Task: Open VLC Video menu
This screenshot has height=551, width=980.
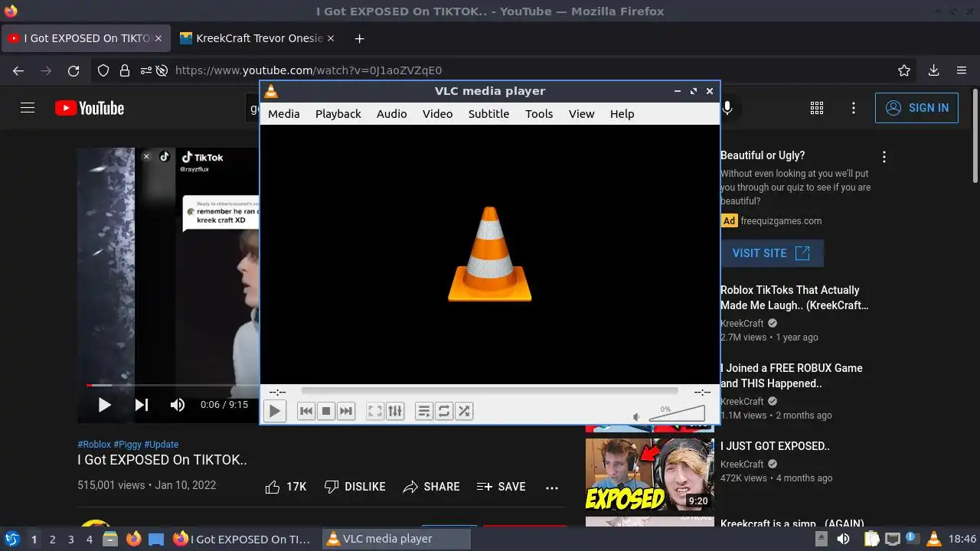Action: pyautogui.click(x=437, y=113)
